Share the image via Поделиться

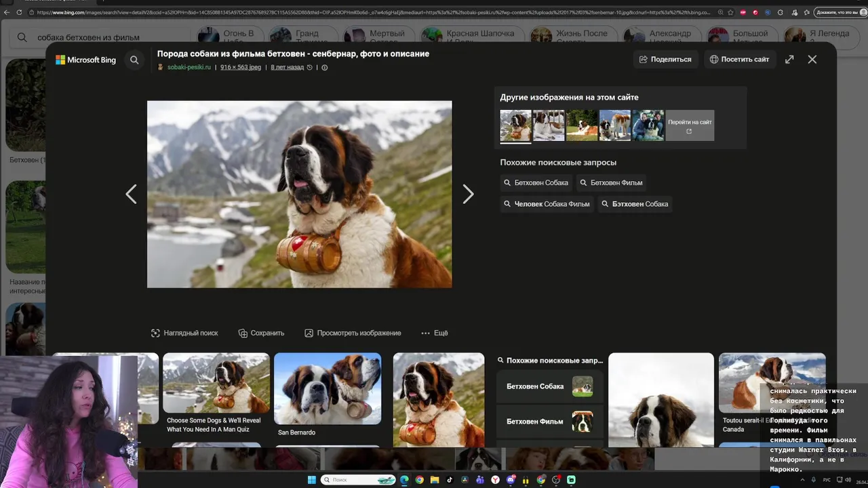coord(665,59)
